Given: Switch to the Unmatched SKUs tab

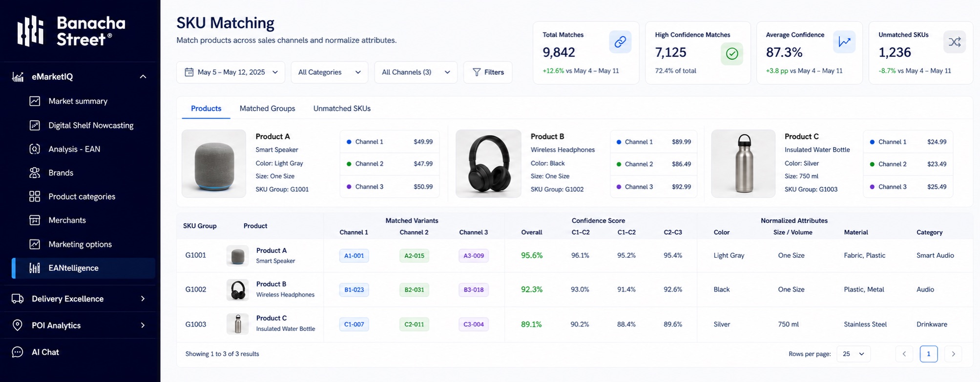Looking at the screenshot, I should pos(342,108).
